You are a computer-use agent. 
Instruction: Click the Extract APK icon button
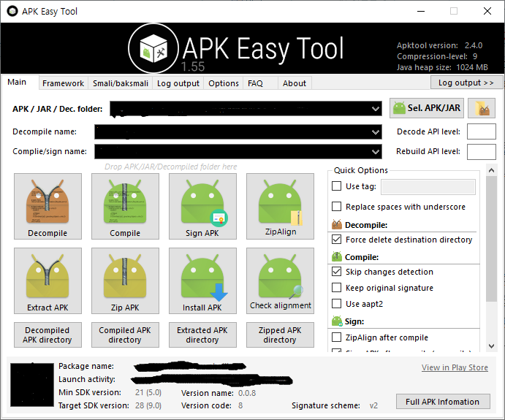[x=48, y=280]
